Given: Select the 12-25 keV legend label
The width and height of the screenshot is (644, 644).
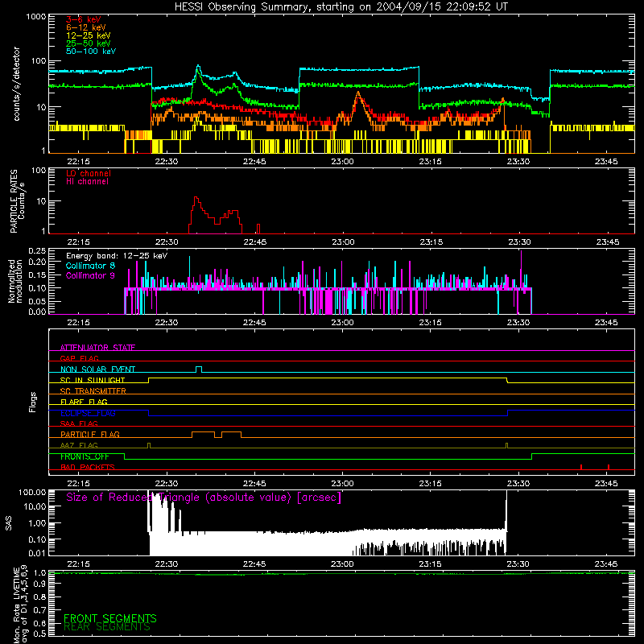Looking at the screenshot, I should (89, 35).
